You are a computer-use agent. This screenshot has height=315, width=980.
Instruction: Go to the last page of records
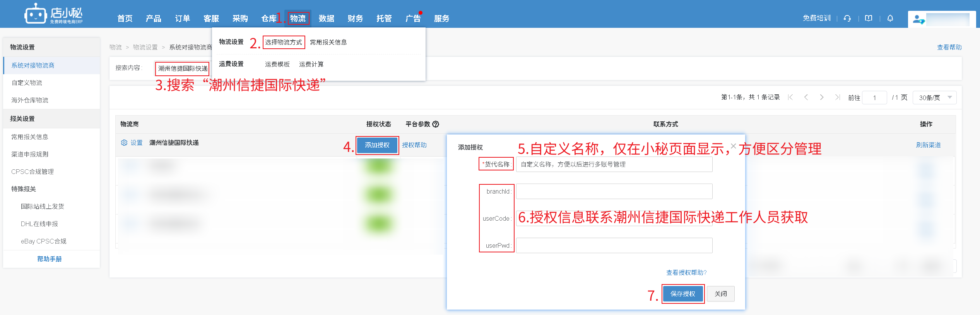tap(837, 97)
